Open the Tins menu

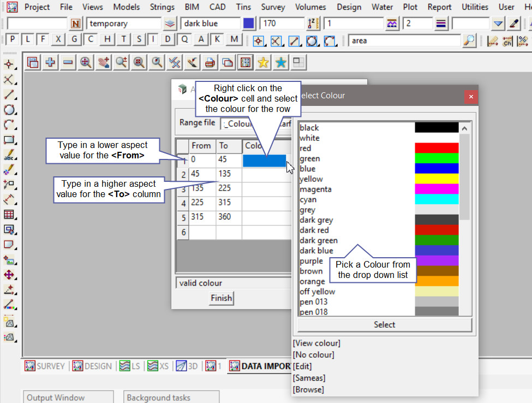[x=243, y=7]
